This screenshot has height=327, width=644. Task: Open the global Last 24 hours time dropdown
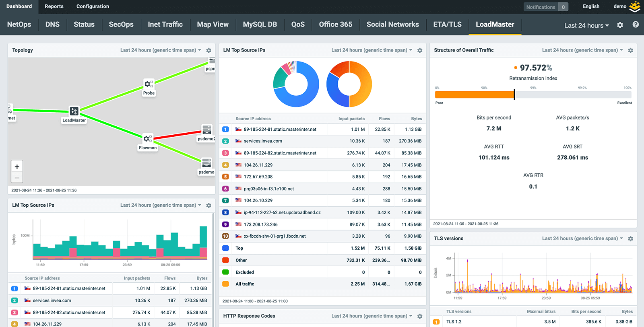point(586,25)
